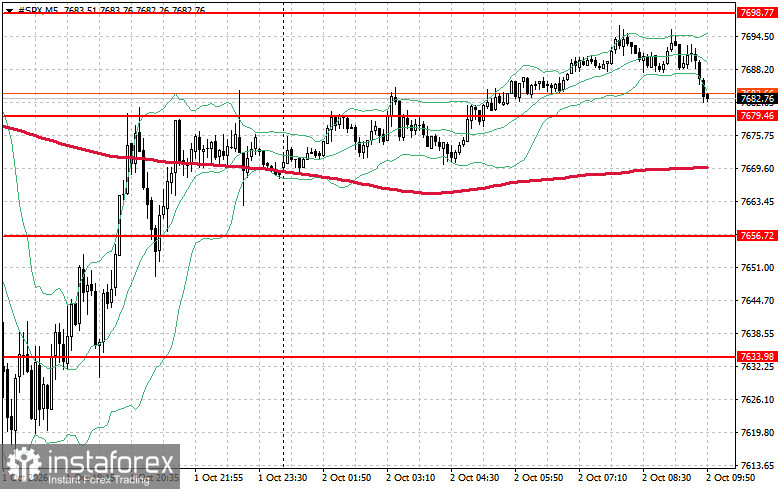
Task: Click the 2 Oct 08:30 time label
Action: pos(666,478)
